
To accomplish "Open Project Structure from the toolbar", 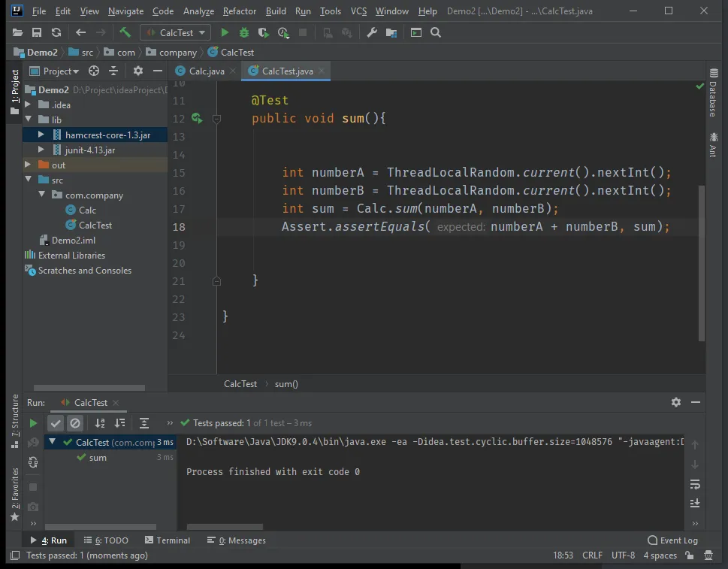I will pyautogui.click(x=391, y=32).
